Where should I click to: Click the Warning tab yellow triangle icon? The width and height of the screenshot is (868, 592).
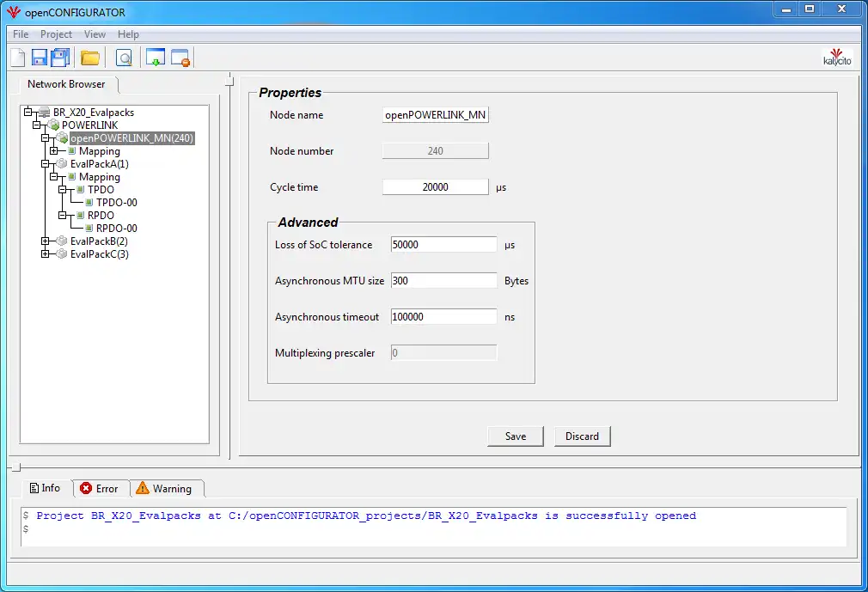(143, 487)
